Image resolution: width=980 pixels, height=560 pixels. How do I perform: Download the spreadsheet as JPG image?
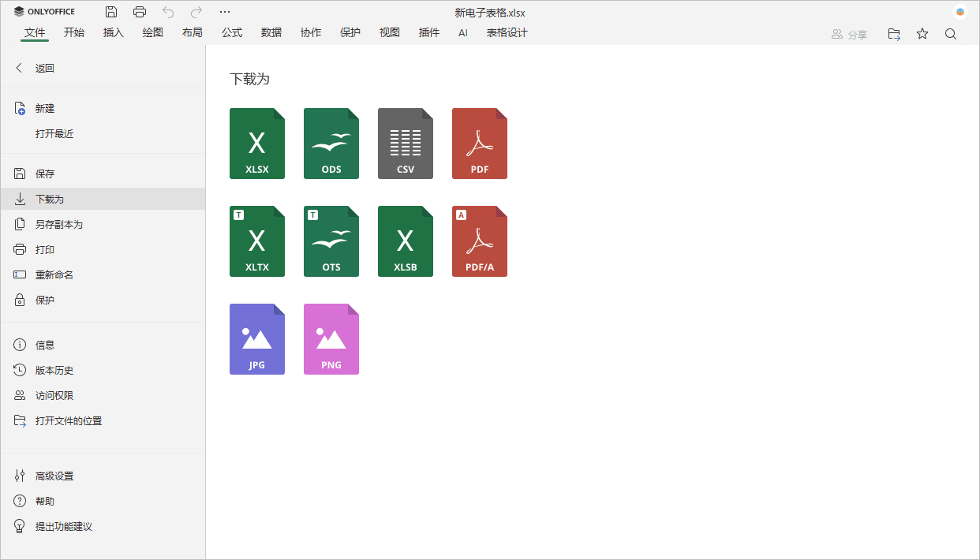[257, 339]
